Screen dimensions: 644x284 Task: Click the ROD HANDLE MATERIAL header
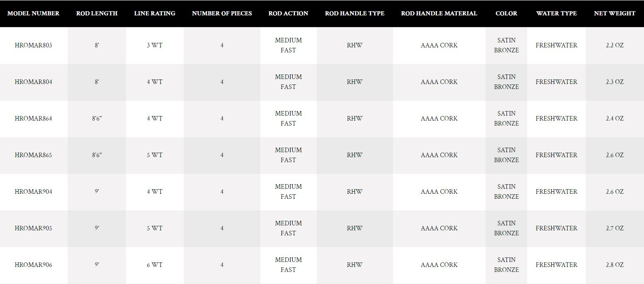pyautogui.click(x=439, y=13)
